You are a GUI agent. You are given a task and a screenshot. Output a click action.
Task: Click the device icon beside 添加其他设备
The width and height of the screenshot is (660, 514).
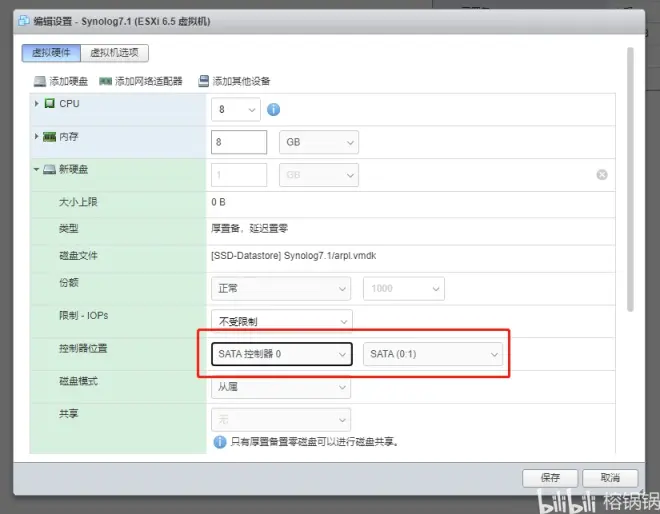(x=203, y=81)
